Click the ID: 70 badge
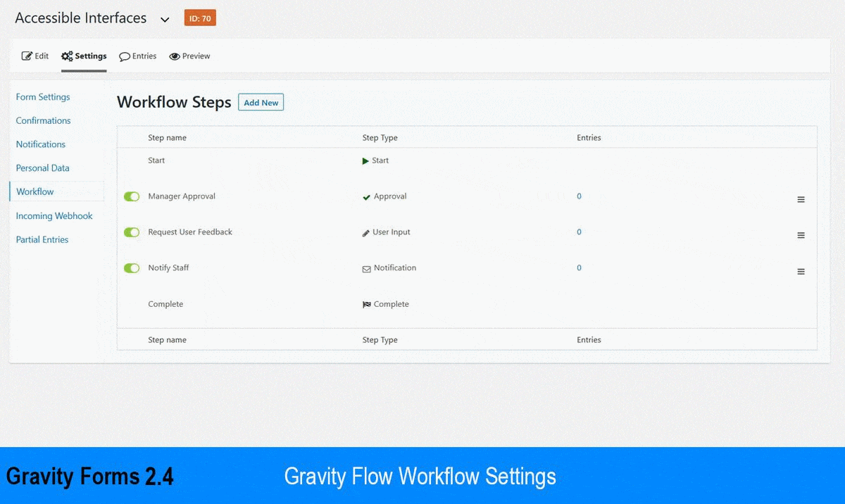 [x=200, y=18]
